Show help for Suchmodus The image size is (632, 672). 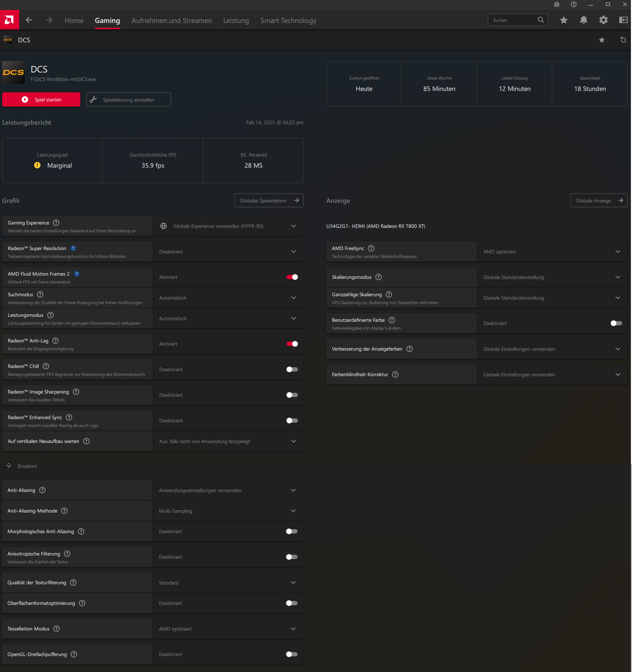[x=40, y=294]
